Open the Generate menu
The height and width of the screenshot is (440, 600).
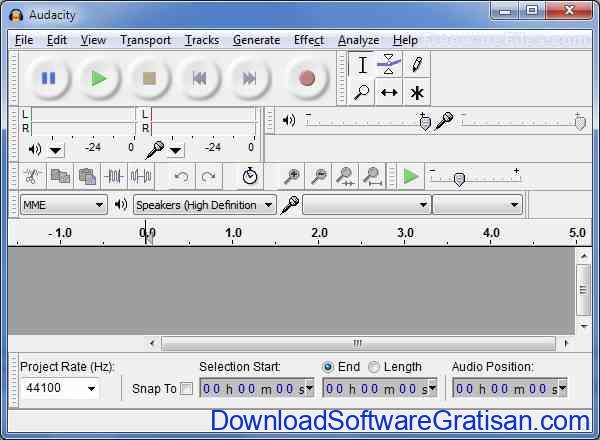click(x=256, y=40)
